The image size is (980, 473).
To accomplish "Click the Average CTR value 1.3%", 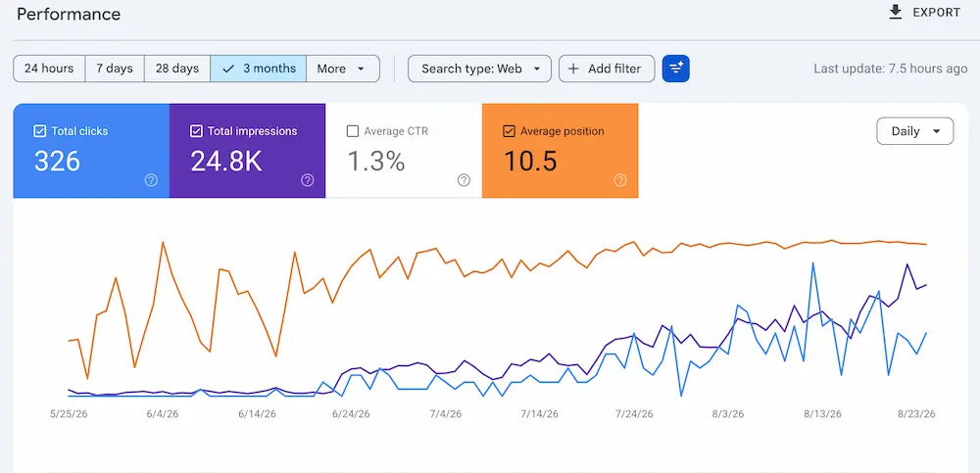I will point(375,162).
